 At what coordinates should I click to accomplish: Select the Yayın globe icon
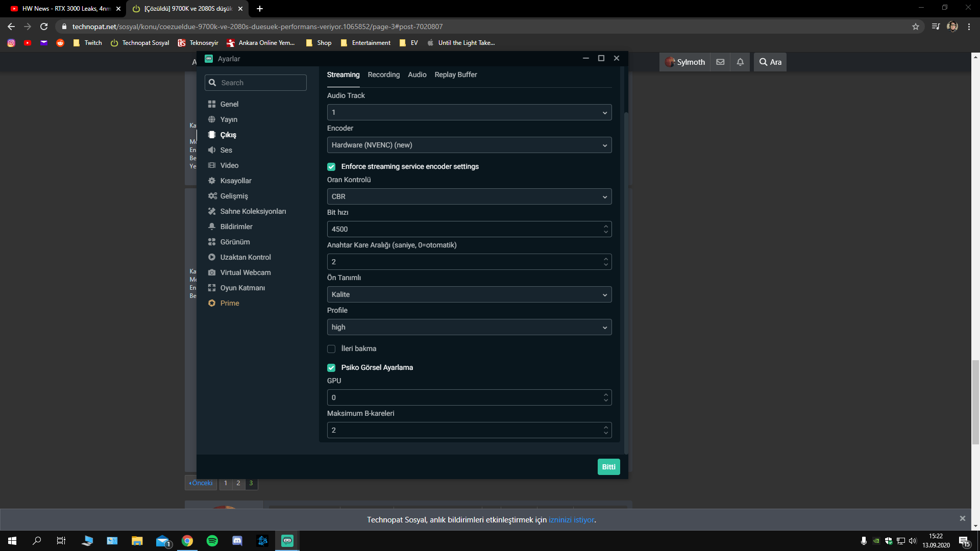click(x=212, y=119)
